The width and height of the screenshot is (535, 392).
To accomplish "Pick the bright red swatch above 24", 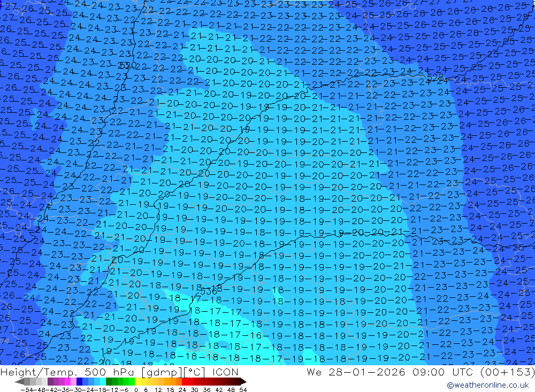I will pyautogui.click(x=185, y=381).
